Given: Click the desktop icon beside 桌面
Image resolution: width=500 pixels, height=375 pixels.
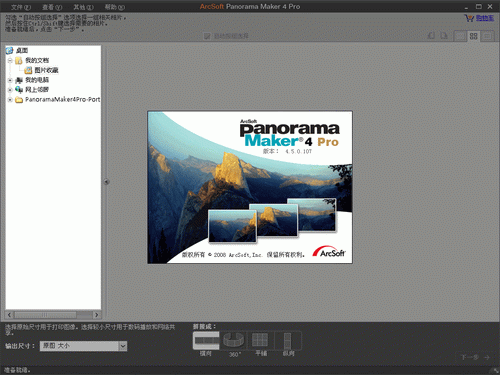Looking at the screenshot, I should point(9,50).
